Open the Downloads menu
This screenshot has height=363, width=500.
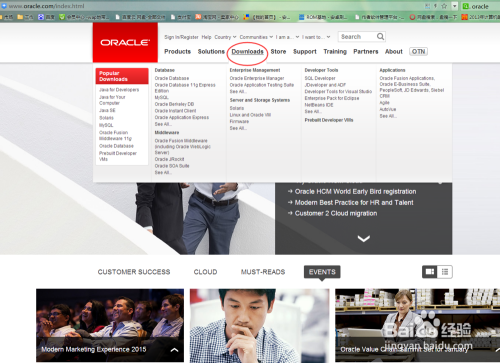pyautogui.click(x=247, y=52)
